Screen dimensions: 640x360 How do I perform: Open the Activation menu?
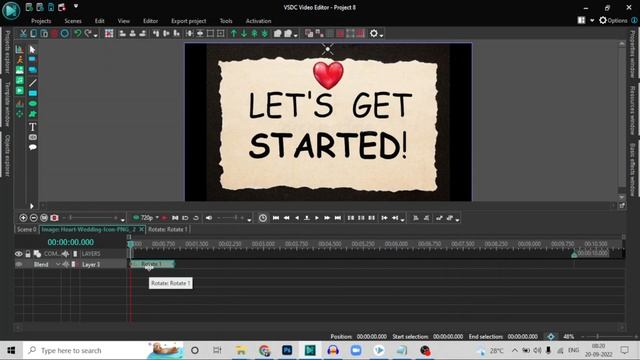pos(258,21)
